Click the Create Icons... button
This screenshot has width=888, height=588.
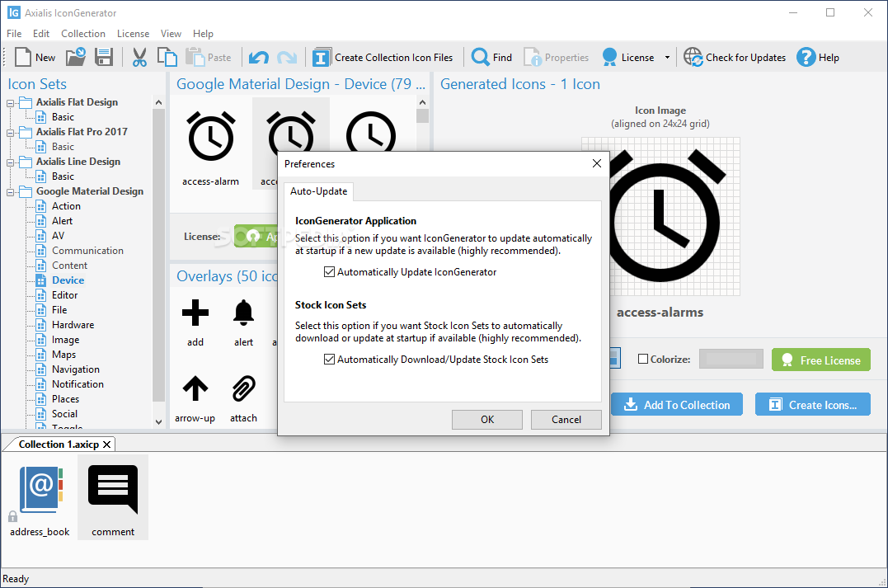point(813,404)
